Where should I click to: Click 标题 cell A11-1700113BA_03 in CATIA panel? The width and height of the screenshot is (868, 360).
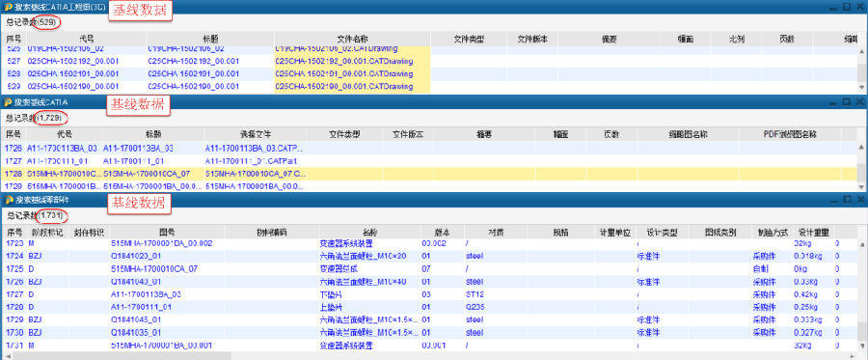pos(138,148)
